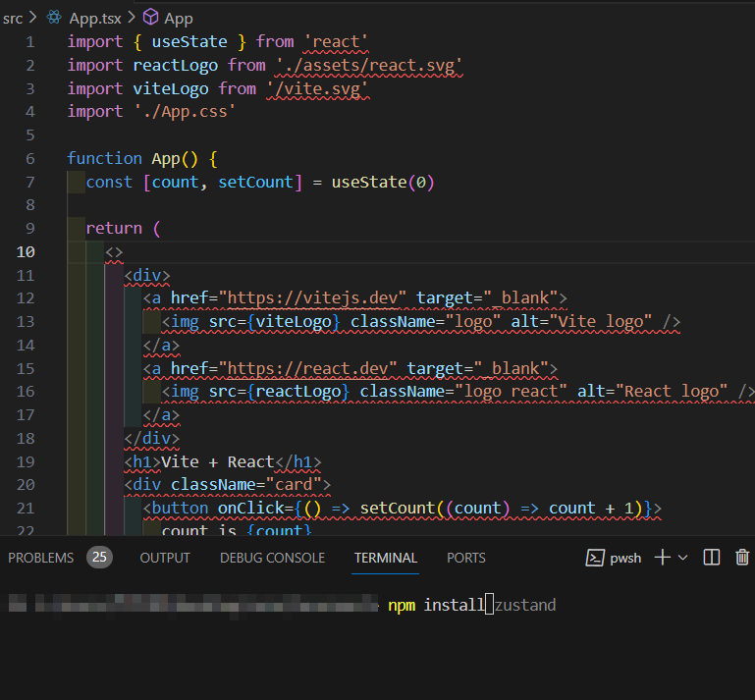The width and height of the screenshot is (755, 700).
Task: Split the terminal with the split icon
Action: 711,558
